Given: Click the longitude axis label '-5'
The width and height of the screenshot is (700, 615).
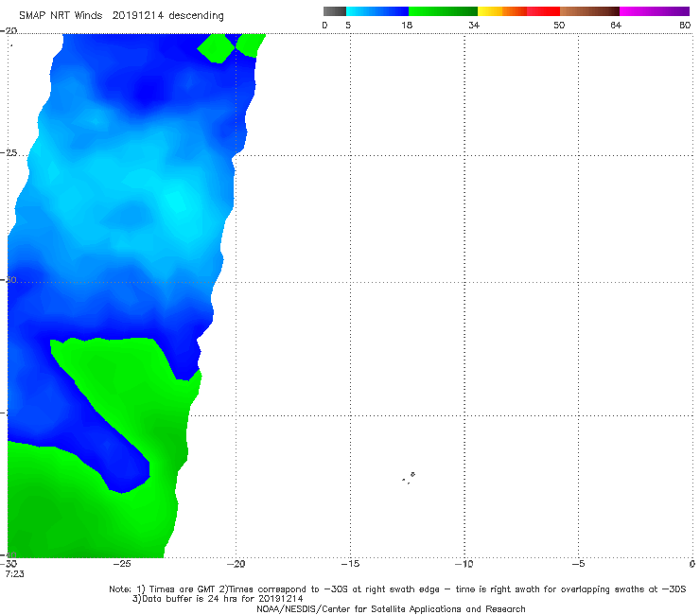Looking at the screenshot, I should coord(578,564).
